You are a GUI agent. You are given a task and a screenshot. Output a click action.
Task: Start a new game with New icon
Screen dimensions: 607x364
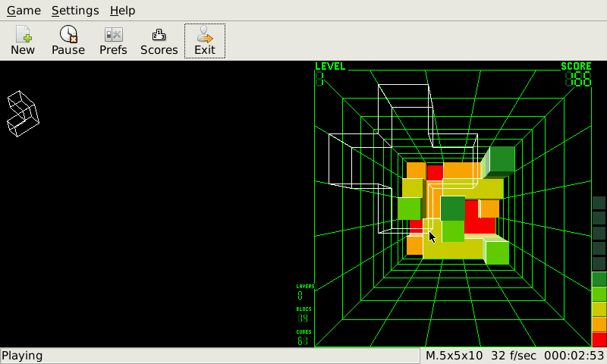point(23,41)
